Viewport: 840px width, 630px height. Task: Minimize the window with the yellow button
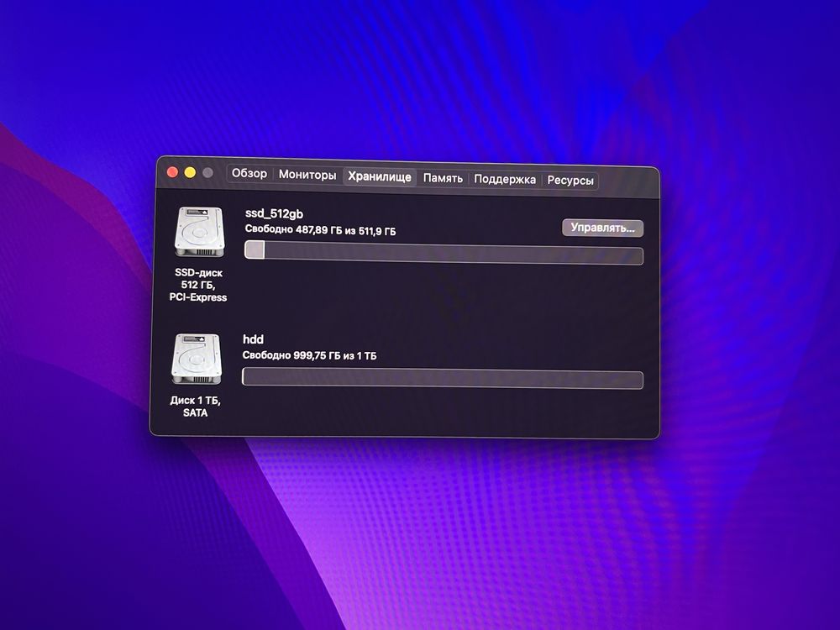click(190, 172)
